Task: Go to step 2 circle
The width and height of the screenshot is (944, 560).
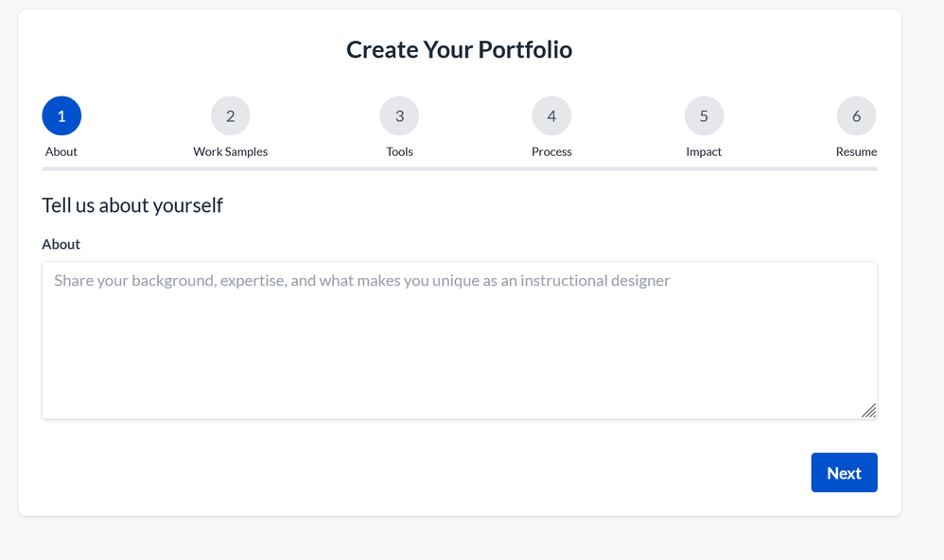Action: point(230,116)
